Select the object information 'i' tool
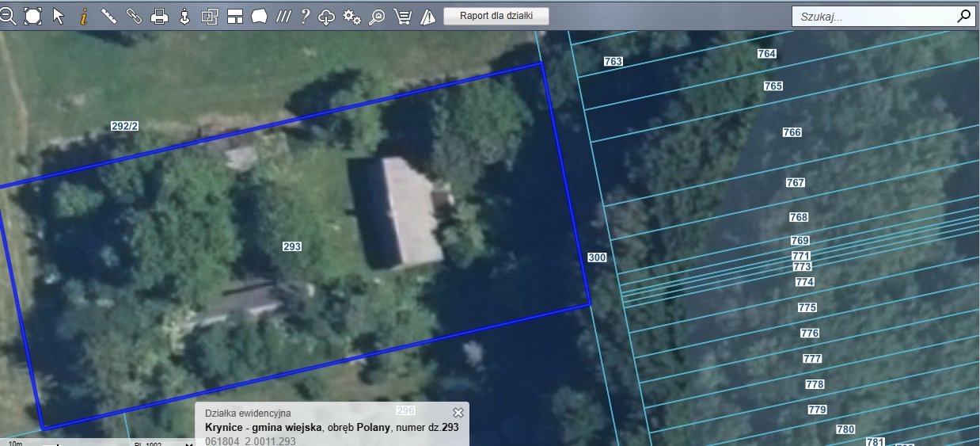Viewport: 980px width, 446px height. tap(83, 16)
